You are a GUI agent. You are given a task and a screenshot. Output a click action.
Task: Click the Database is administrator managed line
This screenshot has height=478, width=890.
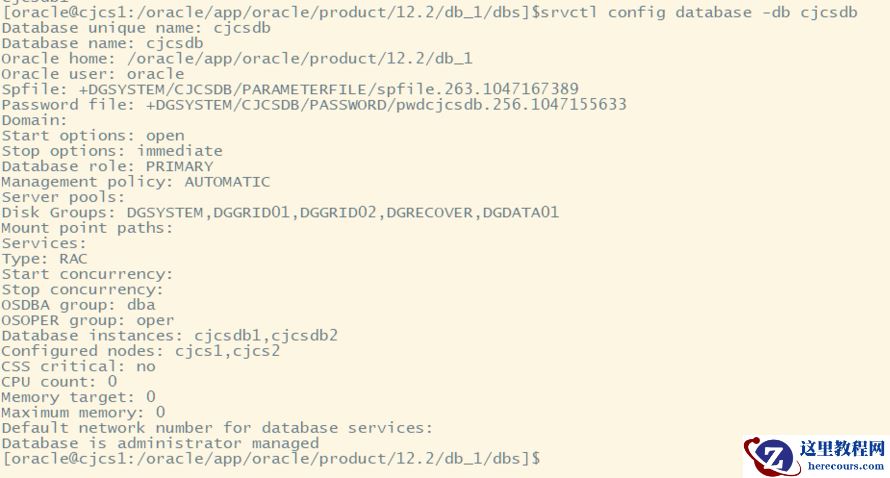point(160,443)
